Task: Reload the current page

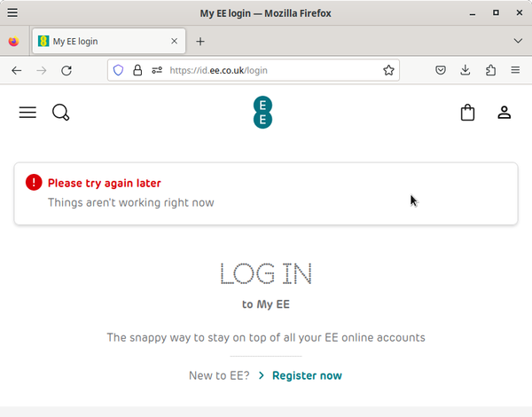Action: pyautogui.click(x=66, y=71)
